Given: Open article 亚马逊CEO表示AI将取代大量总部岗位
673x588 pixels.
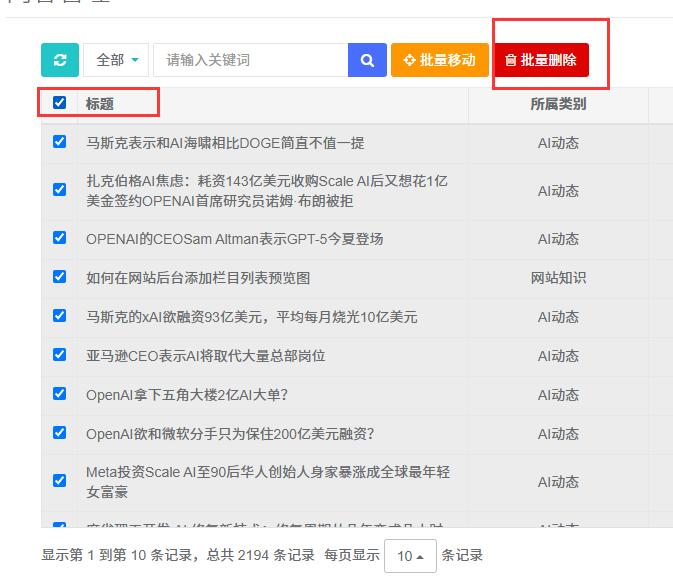Looking at the screenshot, I should coord(205,356).
